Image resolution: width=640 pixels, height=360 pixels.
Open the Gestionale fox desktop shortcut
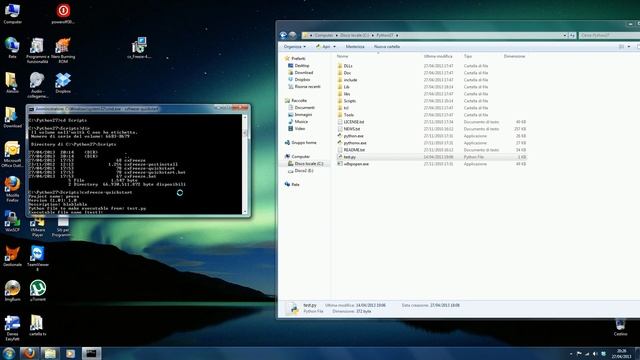pos(12,256)
